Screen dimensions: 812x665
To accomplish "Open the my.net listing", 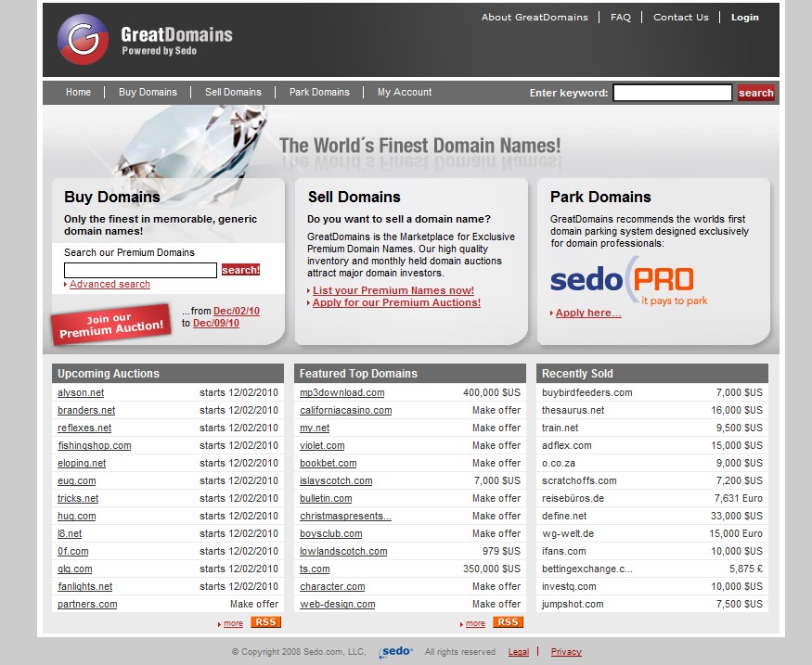I will (x=315, y=428).
